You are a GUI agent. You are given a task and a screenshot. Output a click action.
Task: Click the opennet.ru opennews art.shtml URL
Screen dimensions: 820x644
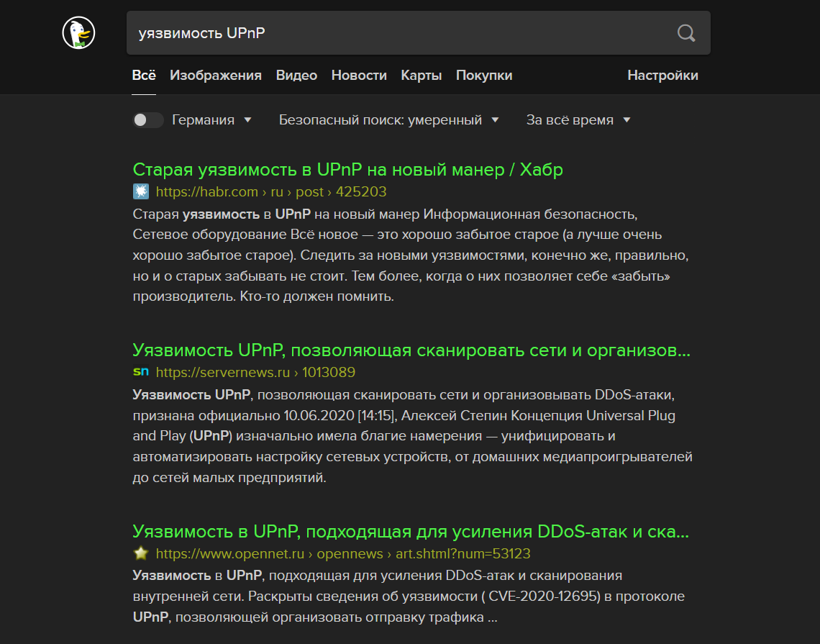coord(343,553)
